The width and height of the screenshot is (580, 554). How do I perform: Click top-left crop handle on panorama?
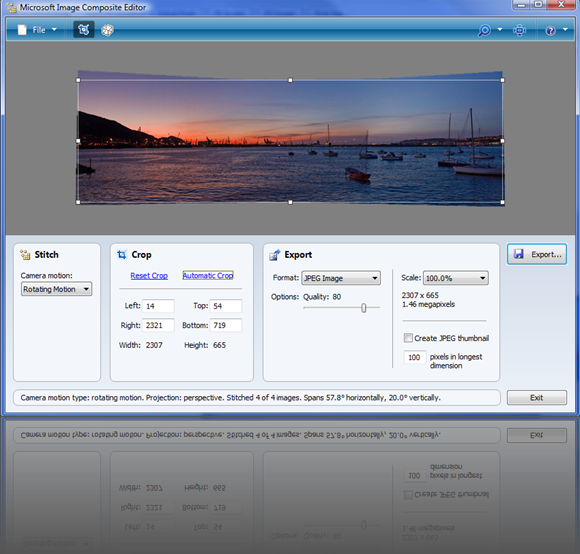[x=78, y=80]
